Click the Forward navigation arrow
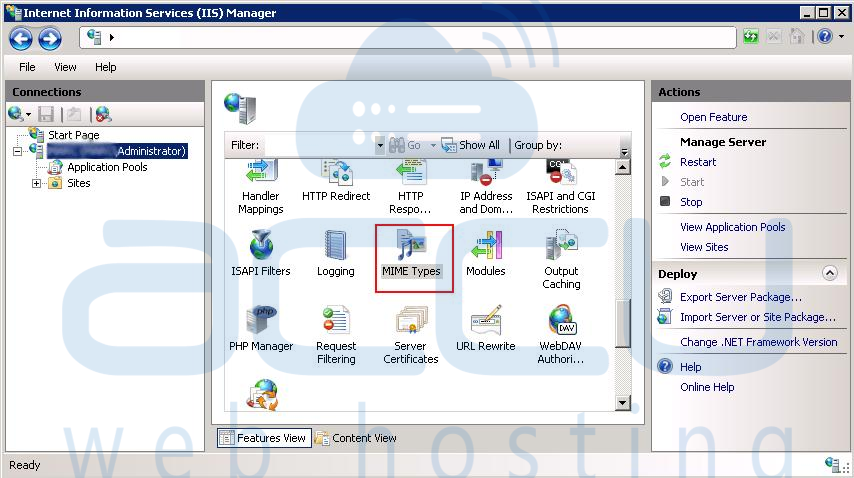 [x=50, y=38]
